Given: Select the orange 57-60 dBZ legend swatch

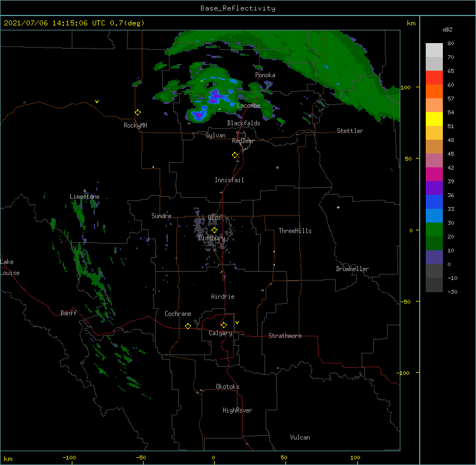Looking at the screenshot, I should coord(434,91).
